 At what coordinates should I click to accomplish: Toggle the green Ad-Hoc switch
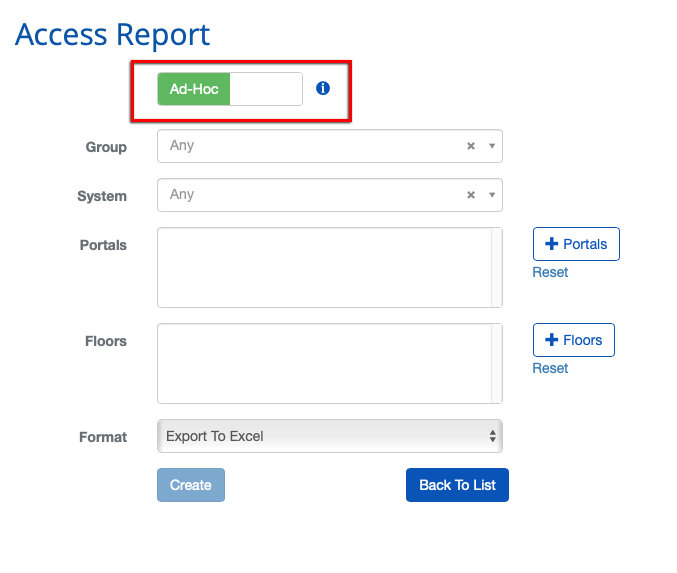[194, 89]
